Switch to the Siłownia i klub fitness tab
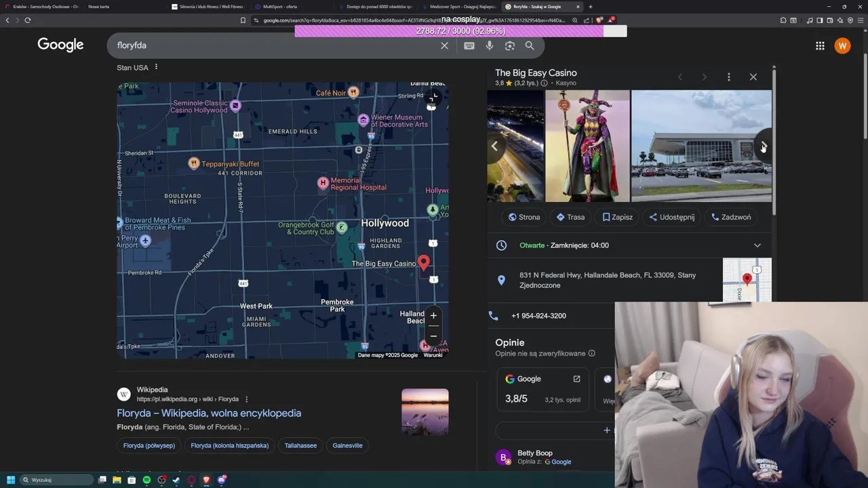 208,7
